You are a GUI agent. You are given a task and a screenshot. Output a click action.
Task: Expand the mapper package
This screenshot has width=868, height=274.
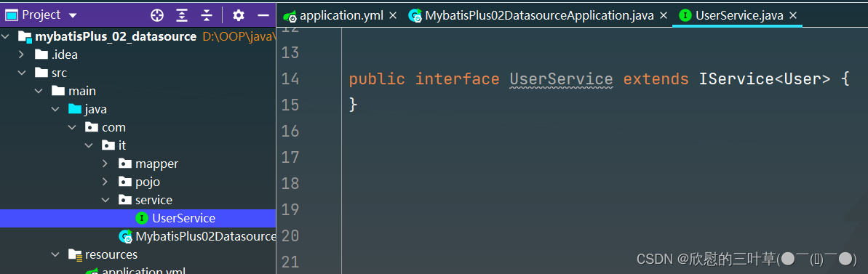pos(105,164)
